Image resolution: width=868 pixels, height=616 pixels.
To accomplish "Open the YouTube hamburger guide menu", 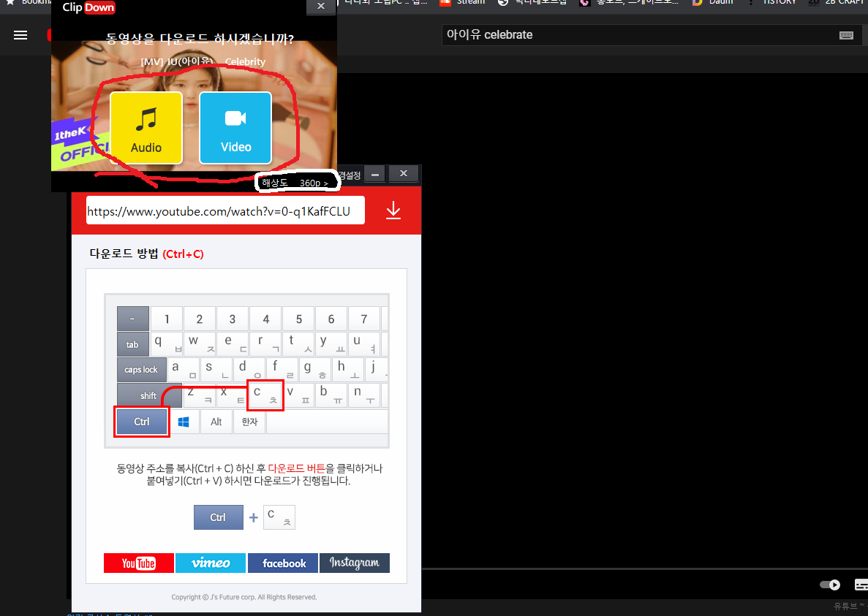I will (x=20, y=35).
